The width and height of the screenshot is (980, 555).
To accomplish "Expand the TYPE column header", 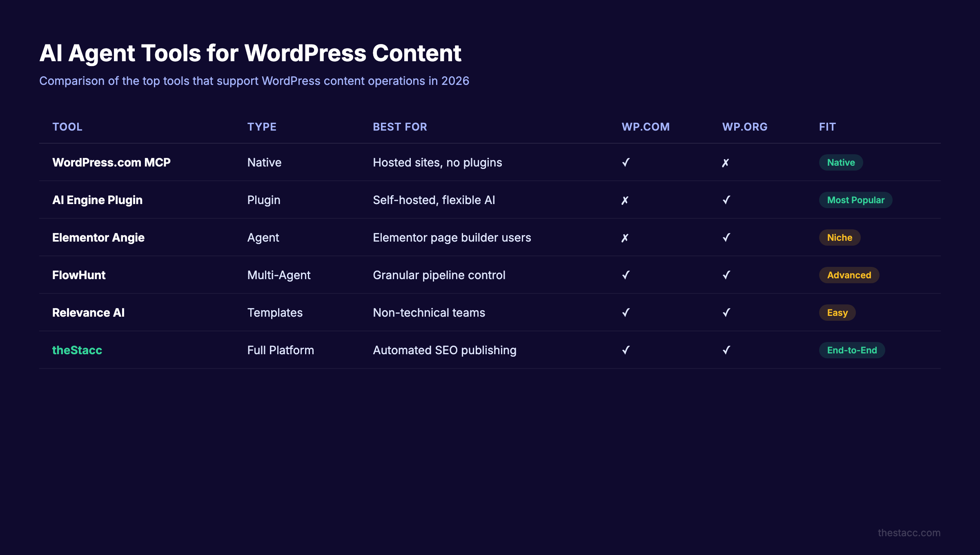I will 262,127.
